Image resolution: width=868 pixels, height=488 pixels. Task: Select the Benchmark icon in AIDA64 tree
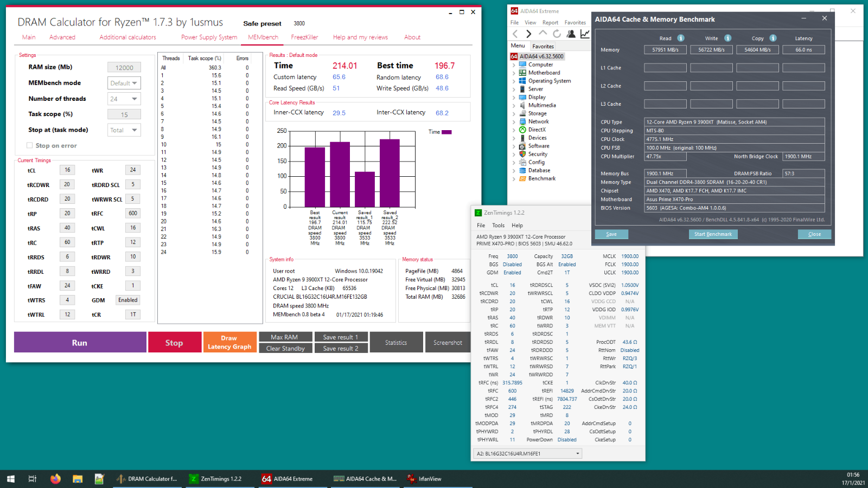pyautogui.click(x=522, y=178)
